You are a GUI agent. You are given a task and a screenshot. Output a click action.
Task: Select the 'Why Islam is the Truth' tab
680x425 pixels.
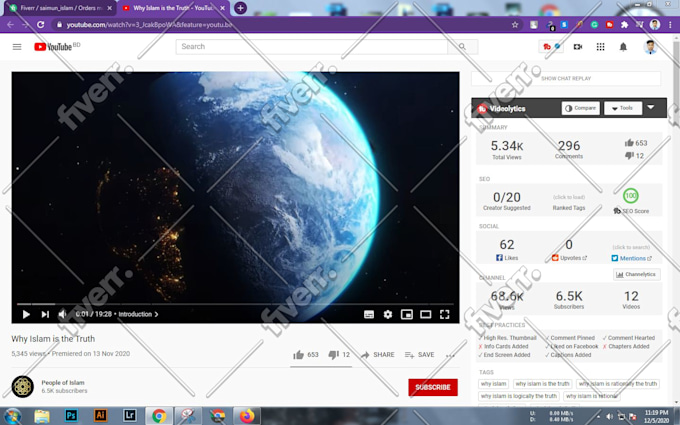pyautogui.click(x=173, y=8)
